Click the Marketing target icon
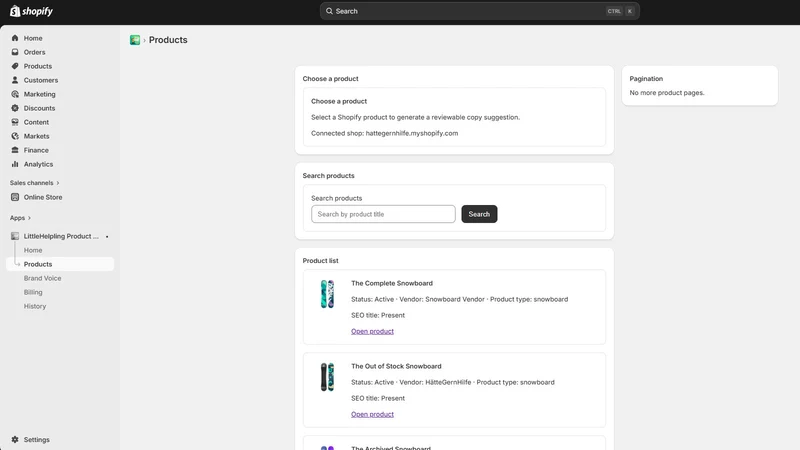This screenshot has width=800, height=450. 15,94
